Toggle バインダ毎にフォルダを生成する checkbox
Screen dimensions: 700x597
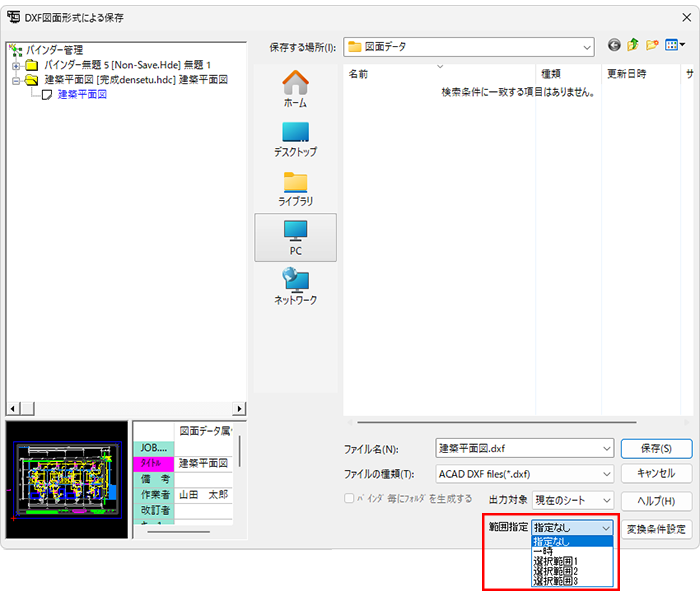pos(349,498)
